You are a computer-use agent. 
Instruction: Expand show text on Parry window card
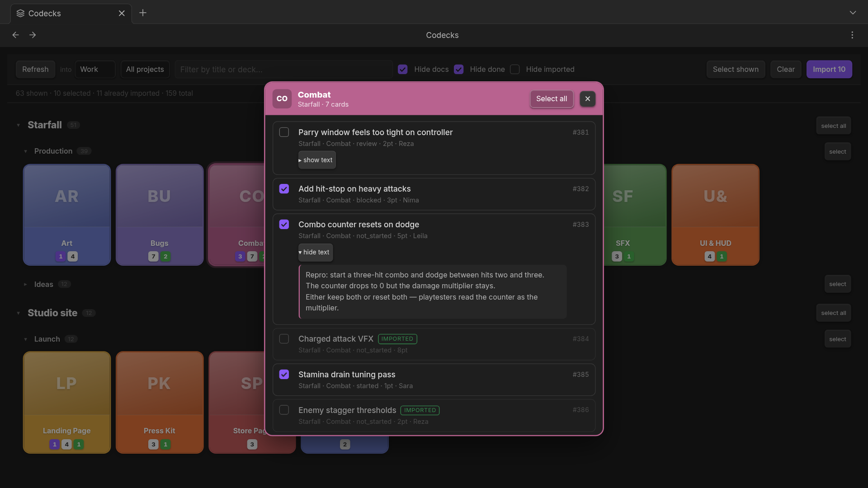click(317, 160)
